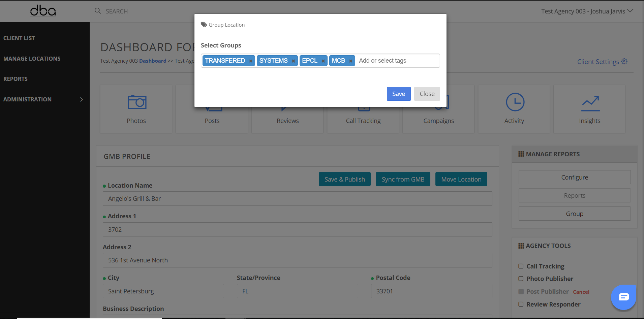
Task: Remove the SYSTEMS group tag
Action: tap(293, 61)
